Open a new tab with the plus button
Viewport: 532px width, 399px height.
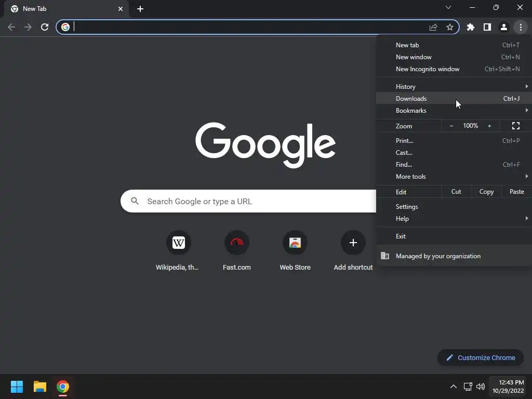(x=140, y=9)
